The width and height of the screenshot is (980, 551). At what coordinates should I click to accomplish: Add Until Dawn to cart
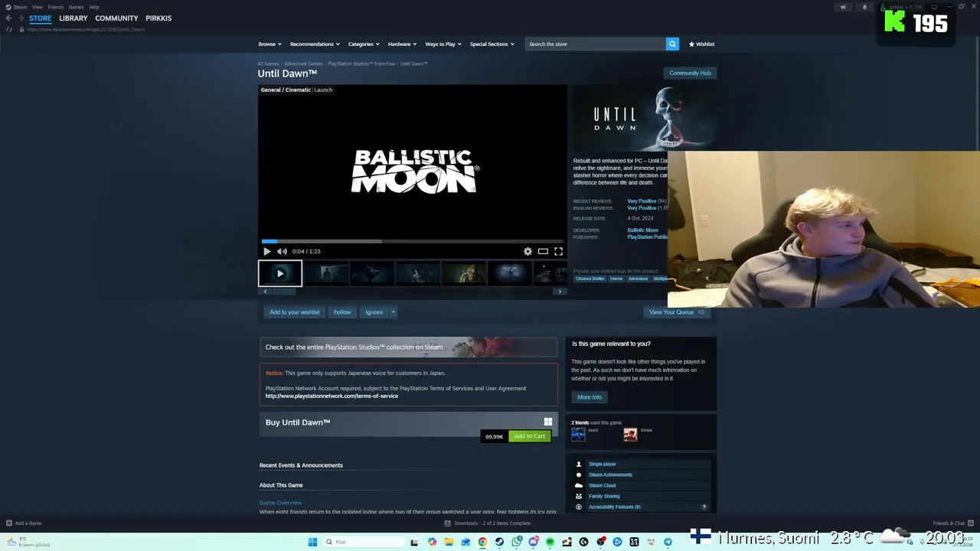[530, 436]
